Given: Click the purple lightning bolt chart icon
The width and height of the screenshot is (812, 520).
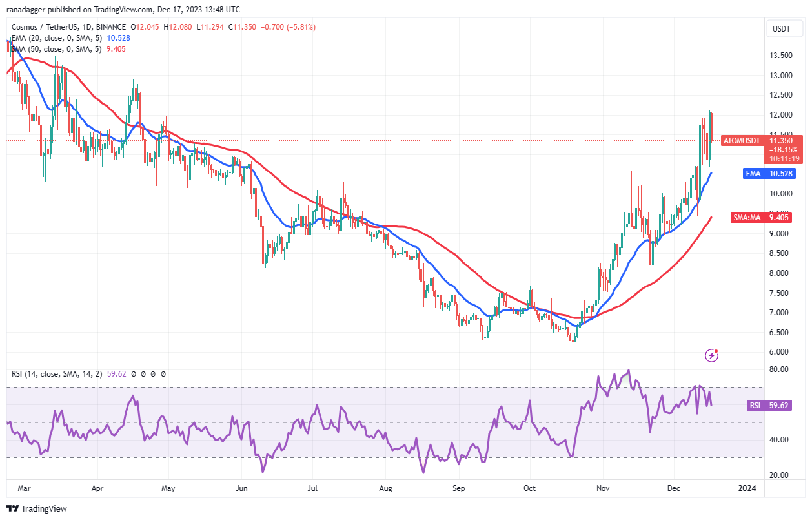Looking at the screenshot, I should coord(712,355).
